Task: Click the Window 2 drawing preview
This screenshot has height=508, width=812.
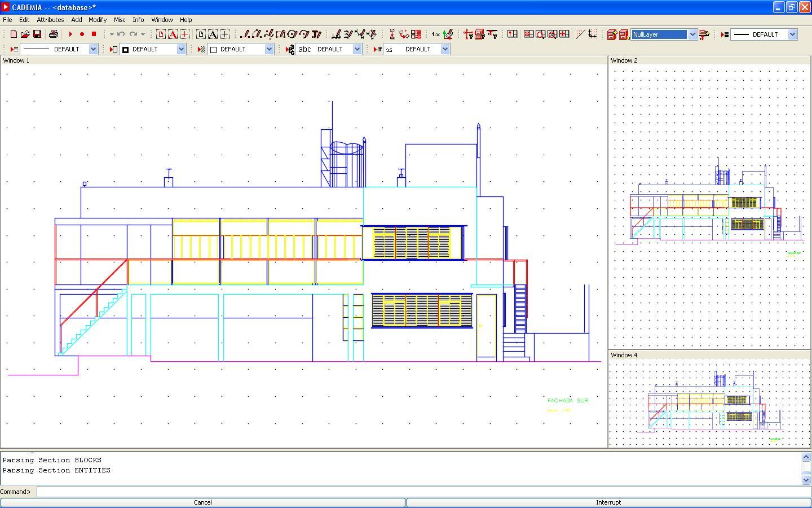Action: [x=709, y=207]
